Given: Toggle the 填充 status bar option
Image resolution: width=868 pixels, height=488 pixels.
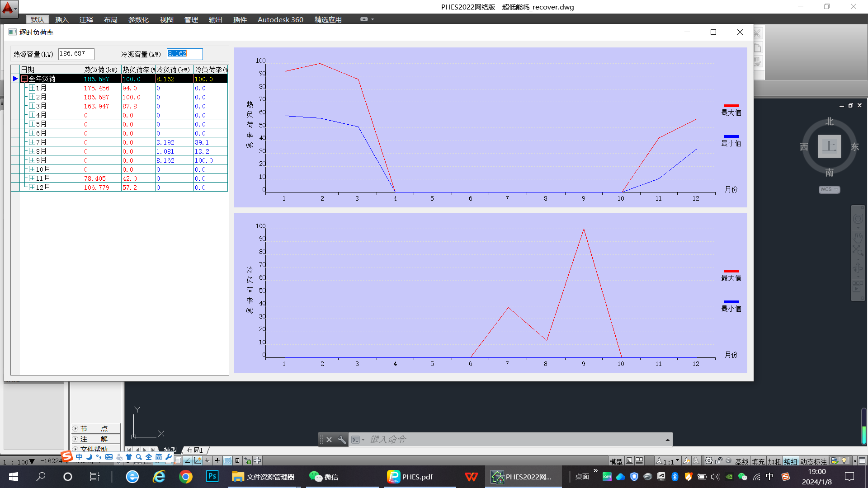Looking at the screenshot, I should [758, 461].
